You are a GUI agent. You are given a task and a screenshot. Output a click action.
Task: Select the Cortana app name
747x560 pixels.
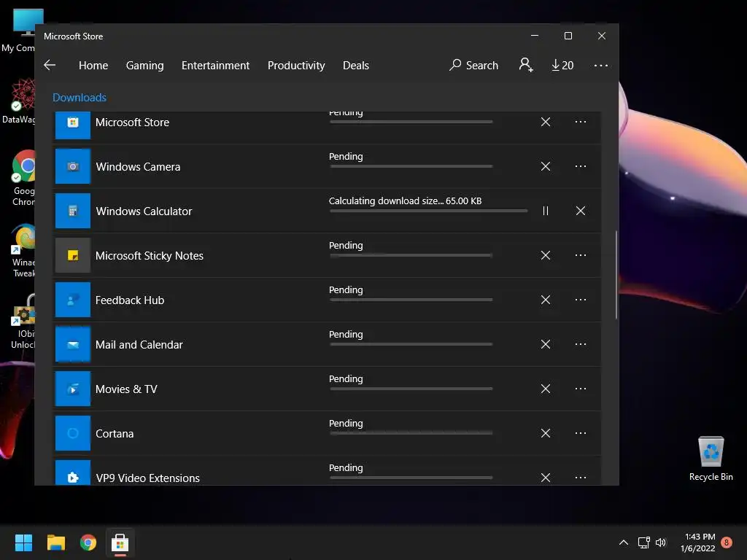115,433
